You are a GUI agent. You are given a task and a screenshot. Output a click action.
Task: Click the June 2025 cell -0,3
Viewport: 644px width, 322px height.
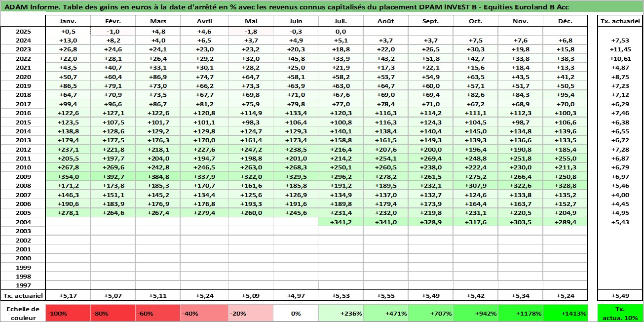pyautogui.click(x=296, y=31)
